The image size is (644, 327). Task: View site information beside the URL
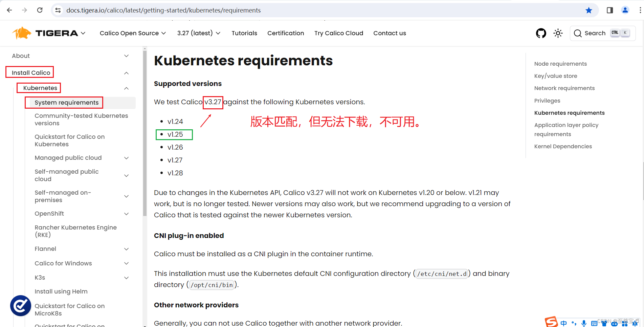[58, 10]
